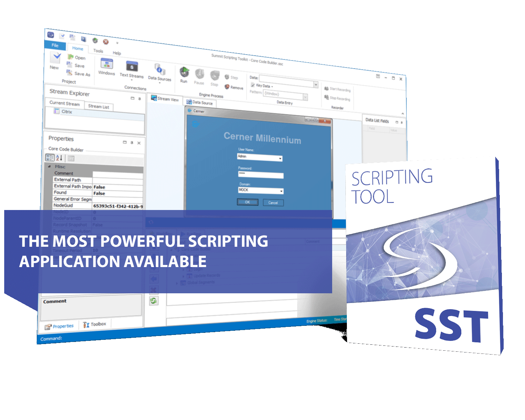Open the User Name dropdown in Cerner login

280,159
